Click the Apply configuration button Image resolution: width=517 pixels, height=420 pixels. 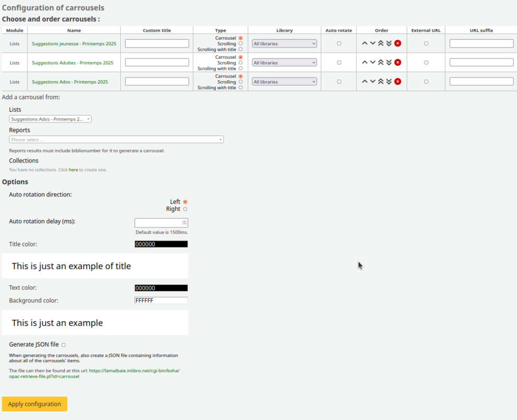click(35, 404)
